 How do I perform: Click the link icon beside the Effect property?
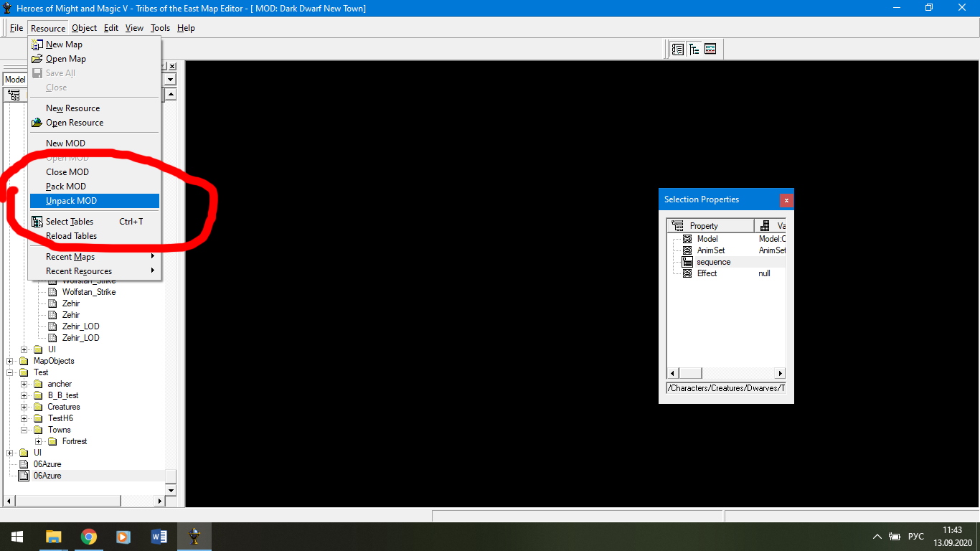(x=687, y=273)
